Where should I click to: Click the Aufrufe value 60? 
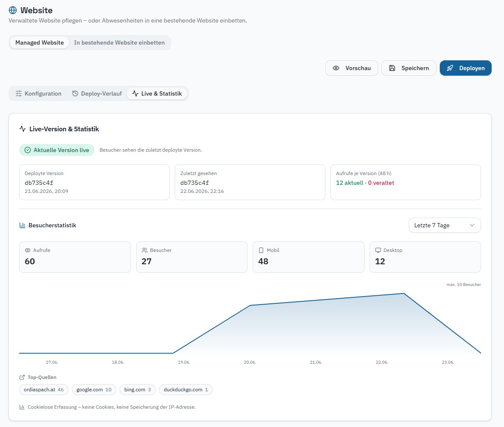pos(30,261)
